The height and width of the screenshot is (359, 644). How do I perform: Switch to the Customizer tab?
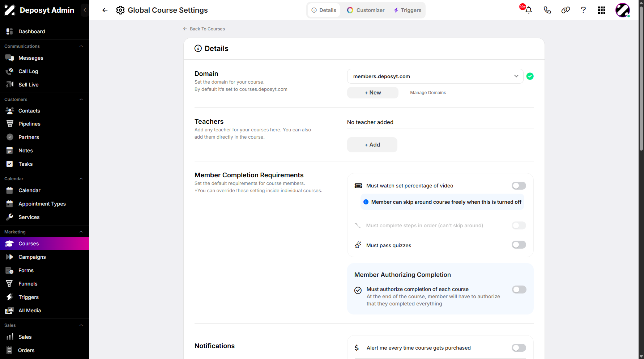tap(366, 10)
